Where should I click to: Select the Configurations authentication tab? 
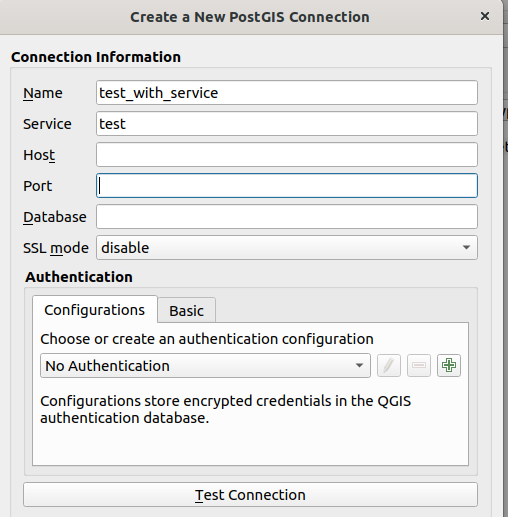[95, 310]
